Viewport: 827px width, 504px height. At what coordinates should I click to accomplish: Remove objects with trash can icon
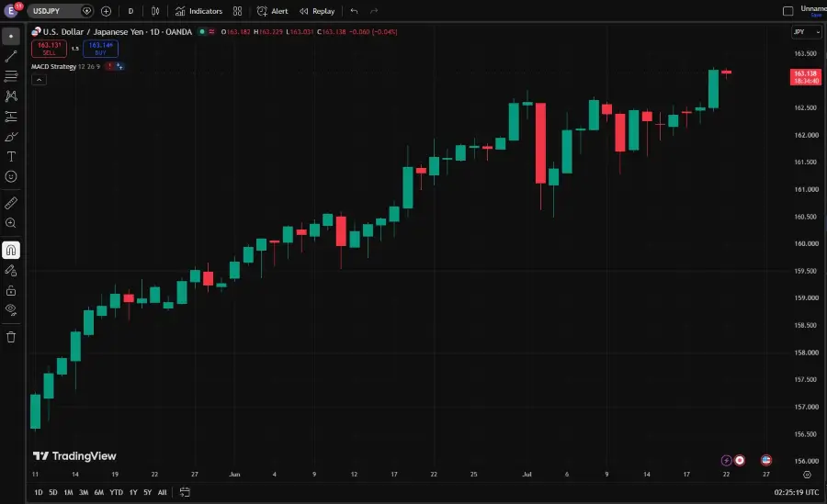(x=11, y=337)
